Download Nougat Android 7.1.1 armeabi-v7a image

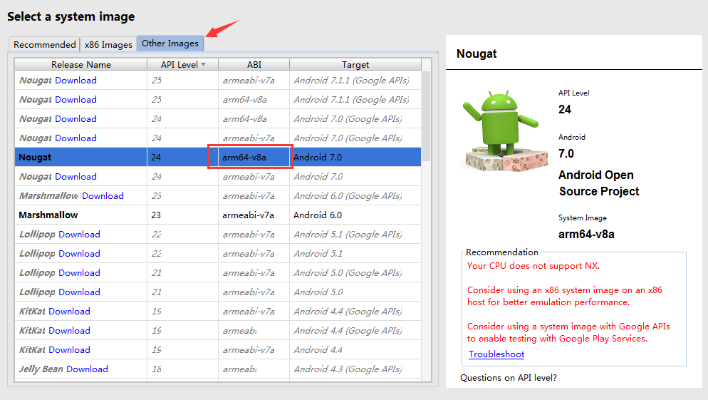[76, 80]
